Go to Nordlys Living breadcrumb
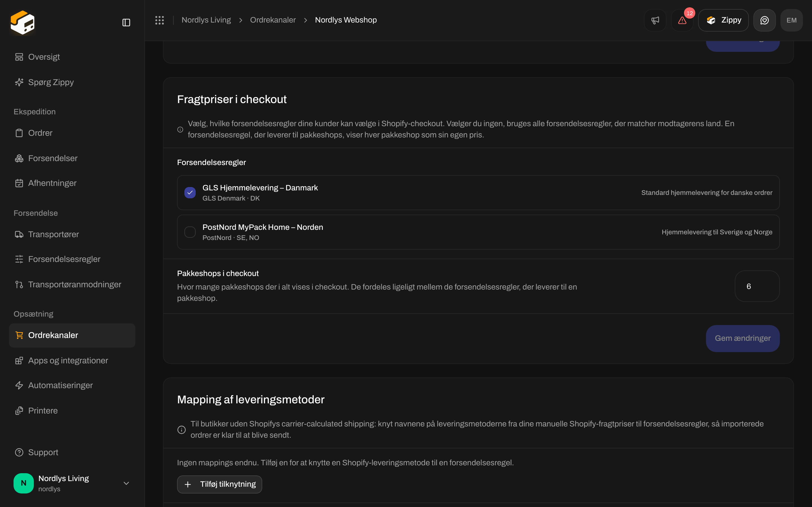This screenshot has width=812, height=507. [x=206, y=20]
